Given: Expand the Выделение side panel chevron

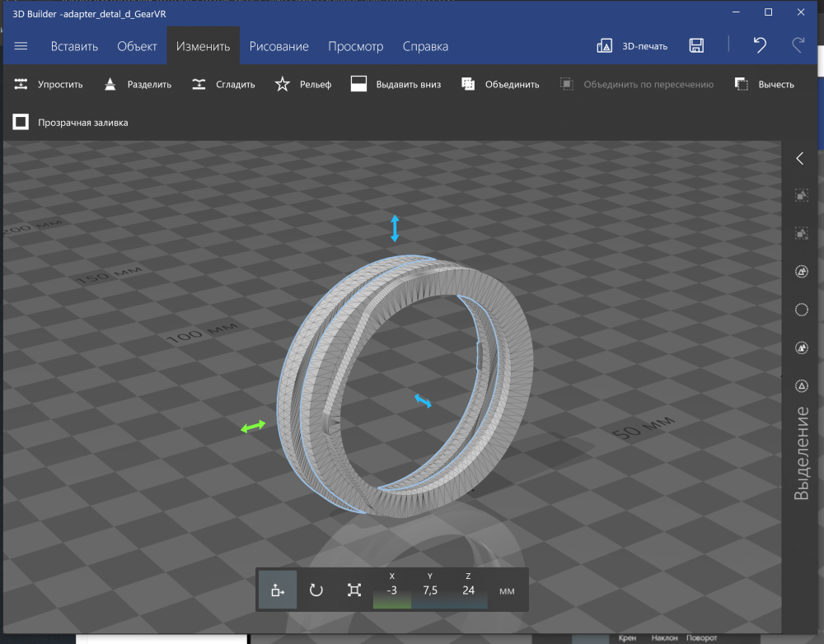Looking at the screenshot, I should coord(799,159).
